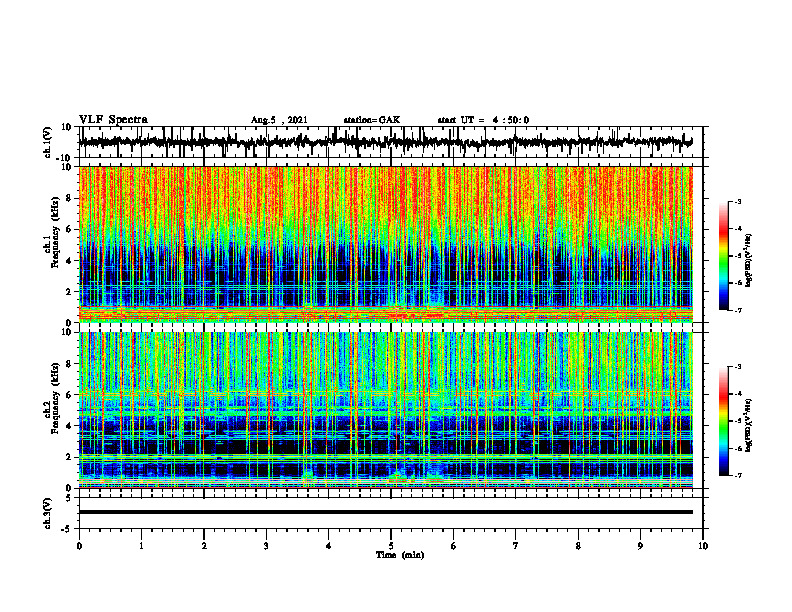
Task: Click the "Aug.5 , 2021" date label
Action: click(279, 120)
